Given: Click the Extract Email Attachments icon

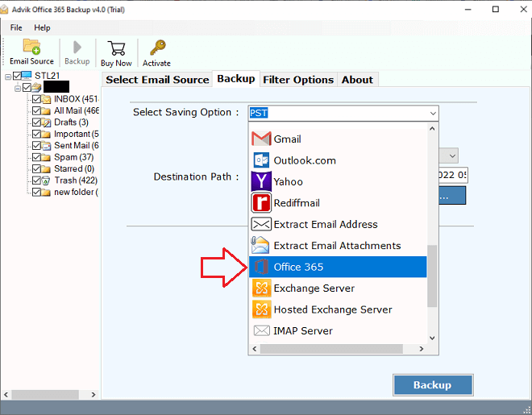Looking at the screenshot, I should click(260, 245).
